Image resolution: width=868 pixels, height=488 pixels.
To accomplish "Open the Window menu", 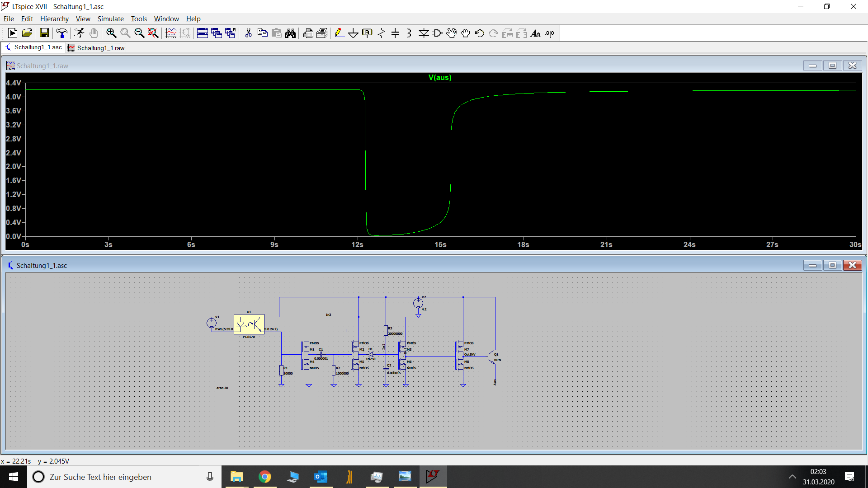I will (166, 19).
